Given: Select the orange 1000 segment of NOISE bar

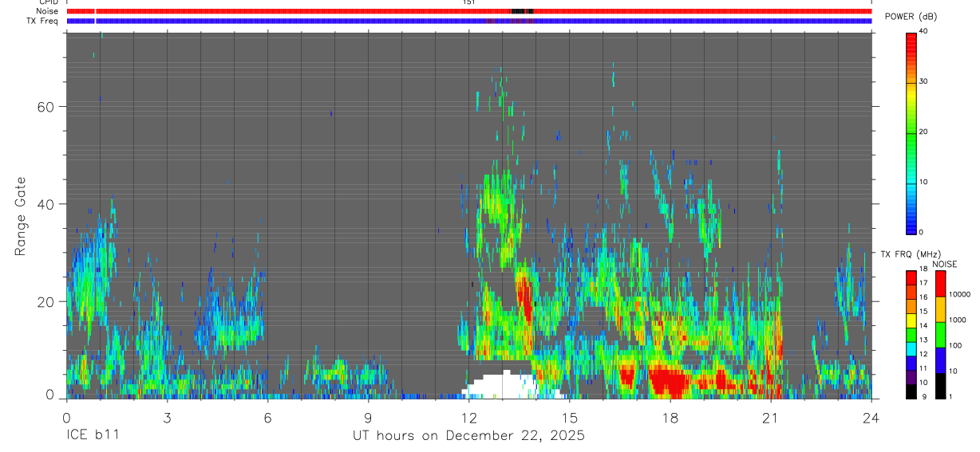Looking at the screenshot, I should [940, 309].
